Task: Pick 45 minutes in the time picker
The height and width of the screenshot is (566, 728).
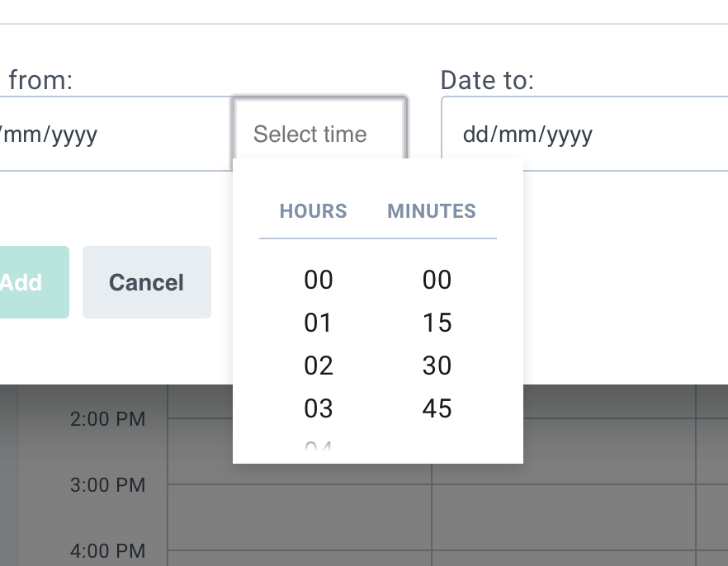Action: pos(437,408)
